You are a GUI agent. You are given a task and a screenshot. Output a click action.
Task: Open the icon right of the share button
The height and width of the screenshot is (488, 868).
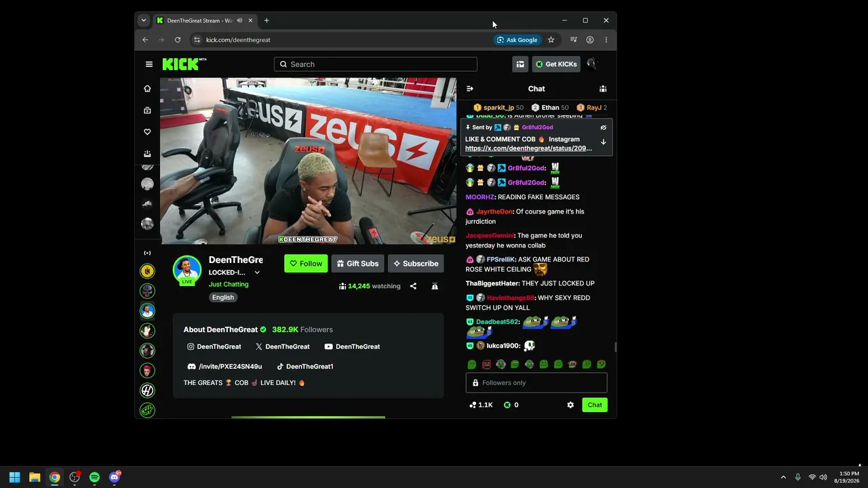click(435, 286)
